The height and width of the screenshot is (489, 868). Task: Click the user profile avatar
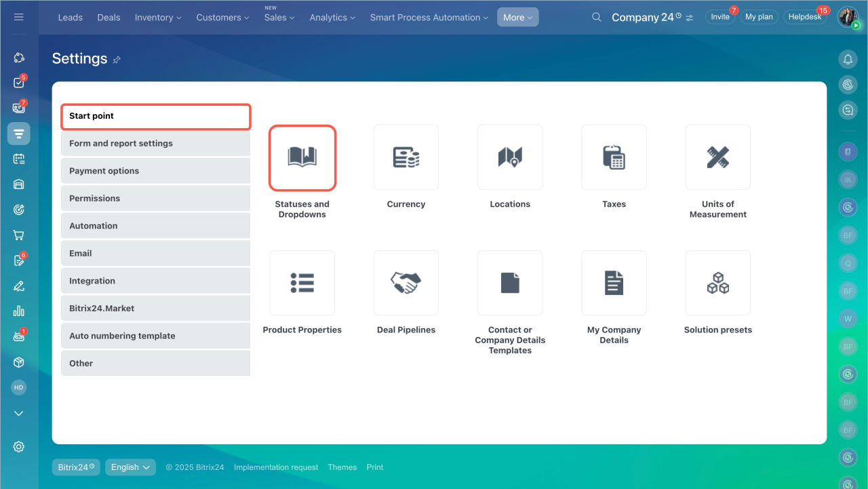(x=848, y=17)
